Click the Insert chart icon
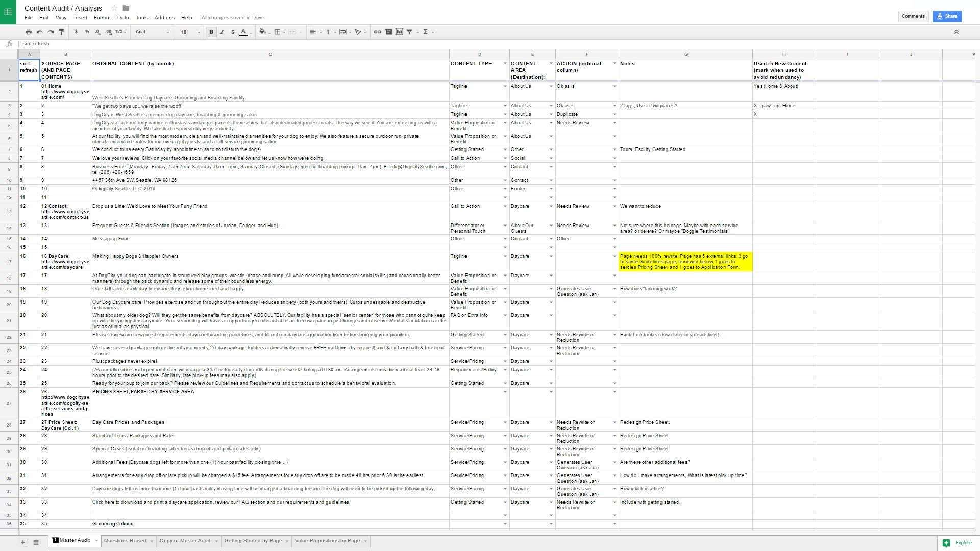The image size is (980, 551). coord(399,32)
